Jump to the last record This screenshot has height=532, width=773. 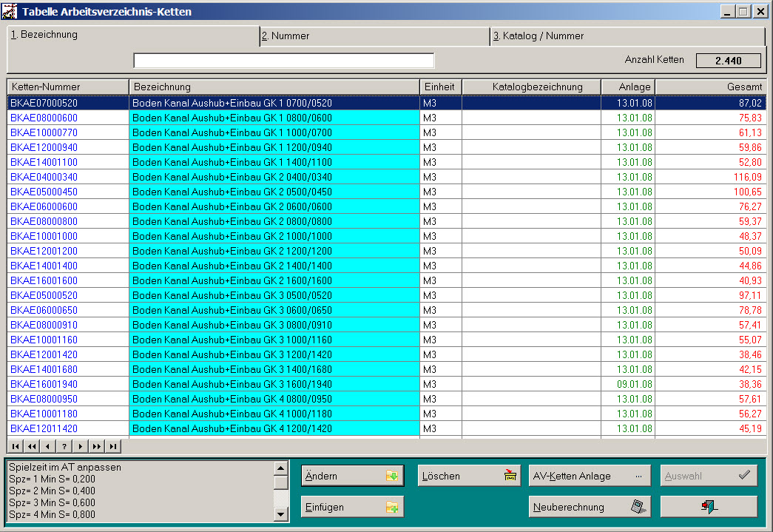click(113, 446)
